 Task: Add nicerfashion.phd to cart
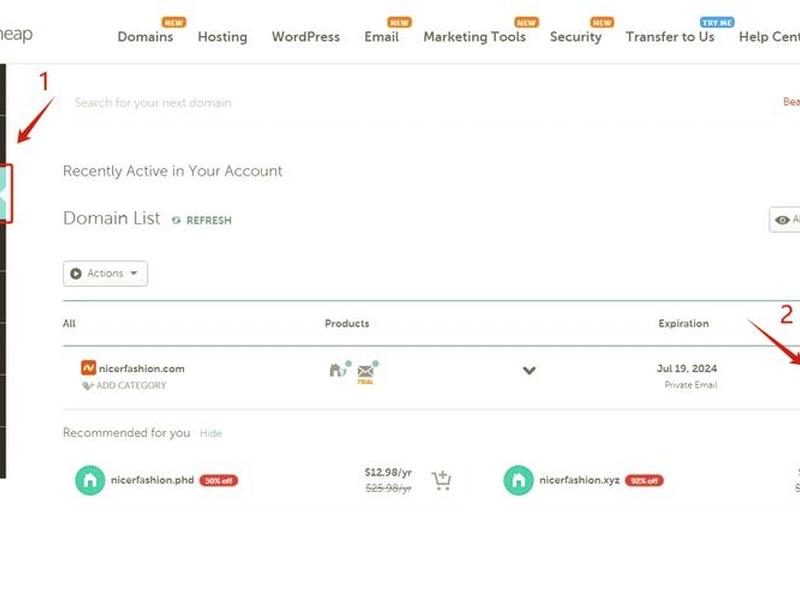coord(441,480)
